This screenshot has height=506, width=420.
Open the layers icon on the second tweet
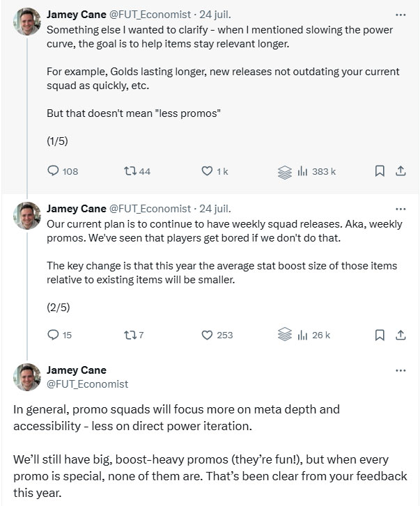pyautogui.click(x=284, y=334)
